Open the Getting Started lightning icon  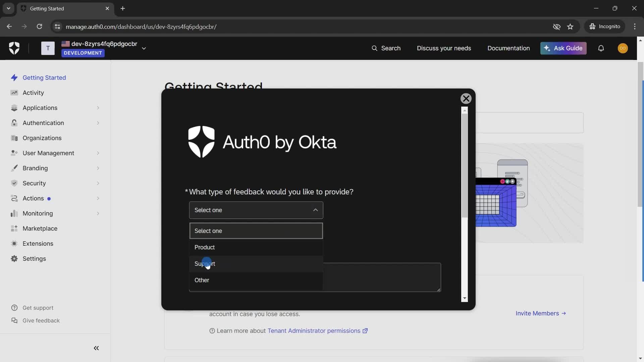(14, 78)
